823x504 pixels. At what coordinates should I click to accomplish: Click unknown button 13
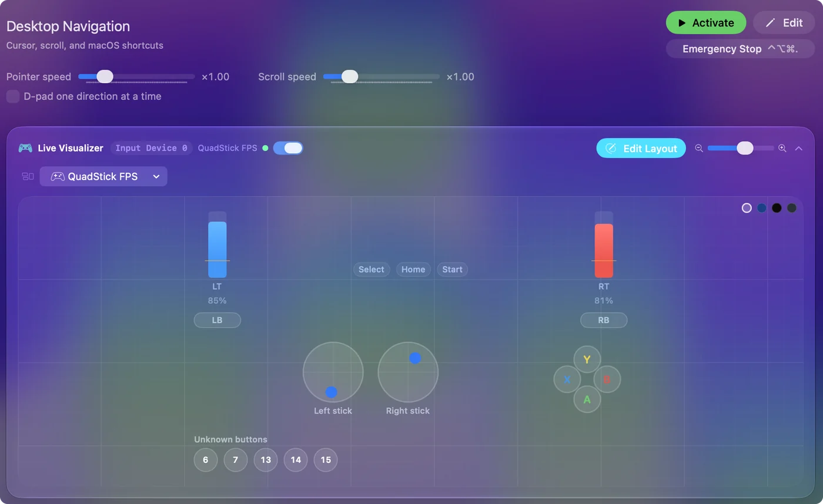266,460
